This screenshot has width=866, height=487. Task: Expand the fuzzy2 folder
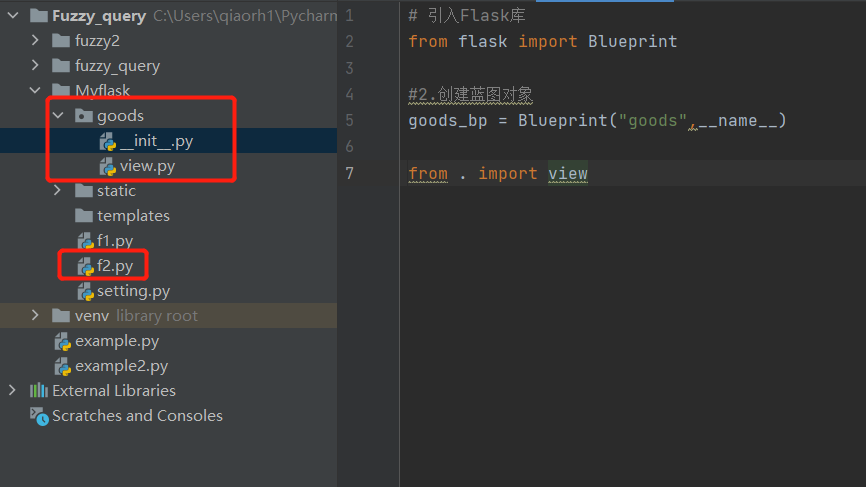35,40
